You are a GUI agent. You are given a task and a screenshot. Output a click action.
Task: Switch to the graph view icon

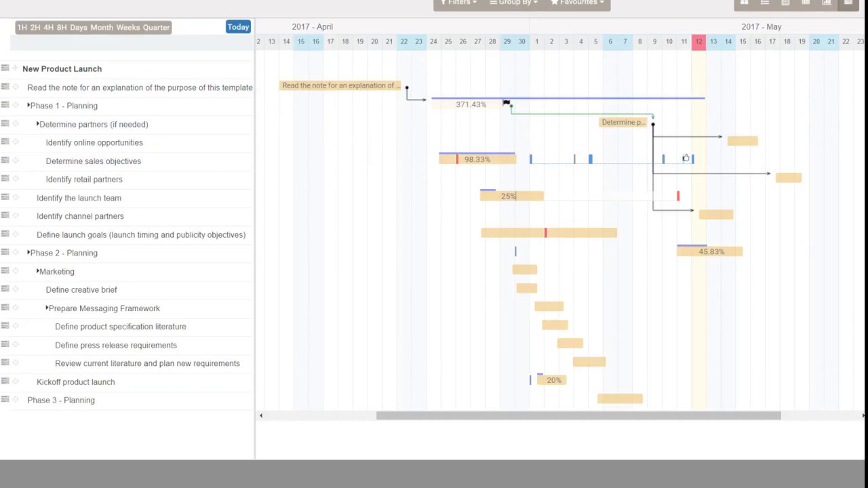pos(827,3)
